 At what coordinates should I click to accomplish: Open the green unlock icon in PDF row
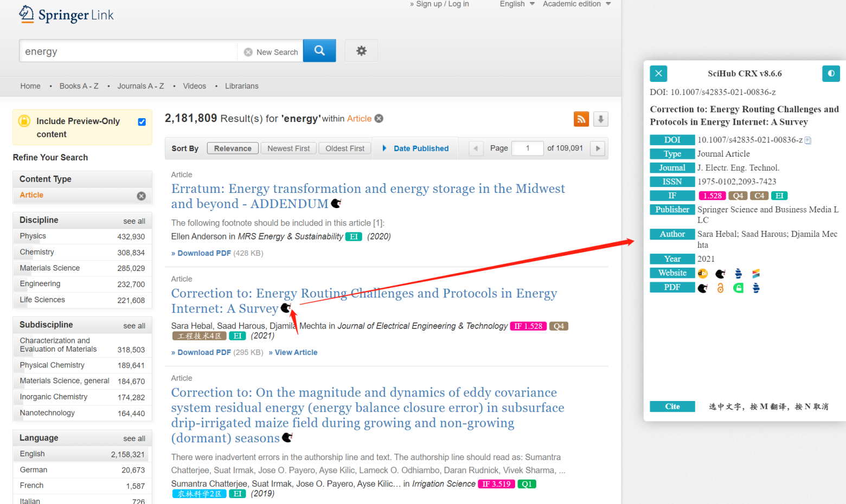[738, 288]
